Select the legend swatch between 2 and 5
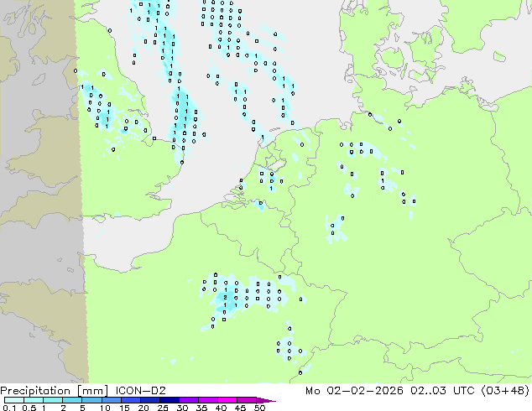The width and height of the screenshot is (532, 411). click(x=72, y=400)
